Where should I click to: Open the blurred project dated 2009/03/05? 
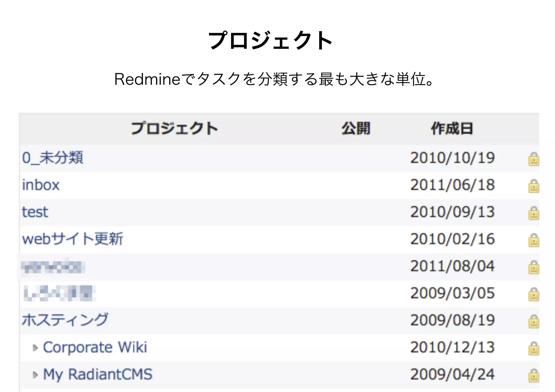tap(60, 293)
